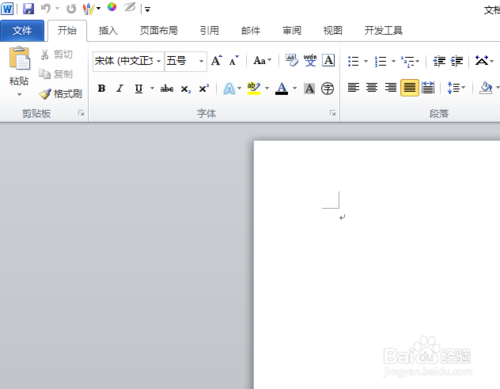The height and width of the screenshot is (389, 500).
Task: Click the Save icon in quick access toolbar
Action: point(28,9)
